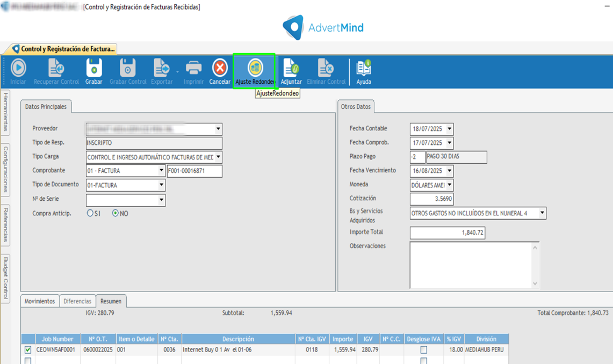Click the 0600022025 O.T. cell

[x=98, y=350]
